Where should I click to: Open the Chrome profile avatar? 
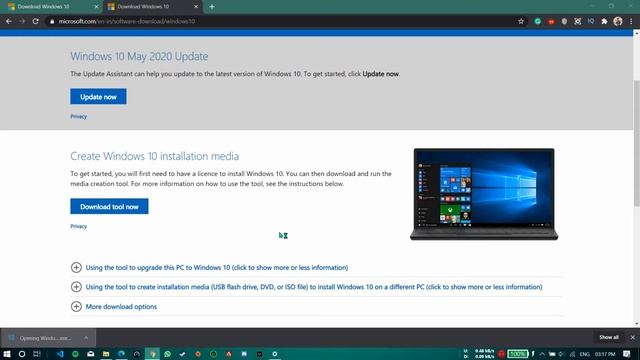pos(618,21)
